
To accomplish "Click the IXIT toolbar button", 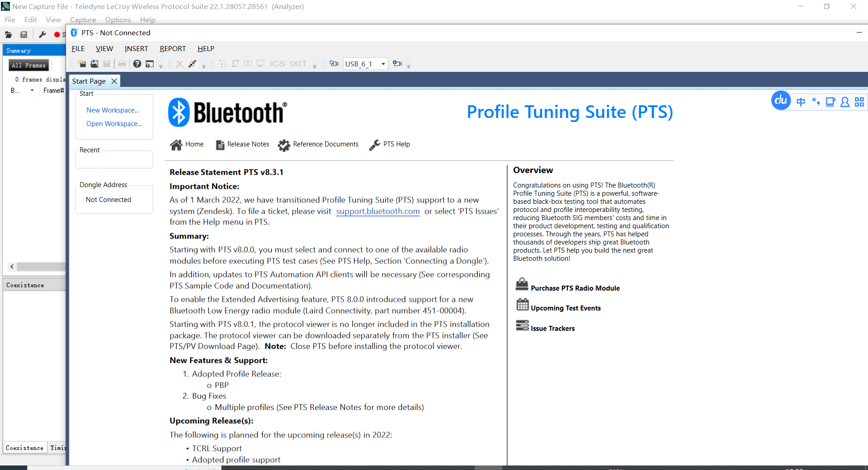I will [298, 64].
